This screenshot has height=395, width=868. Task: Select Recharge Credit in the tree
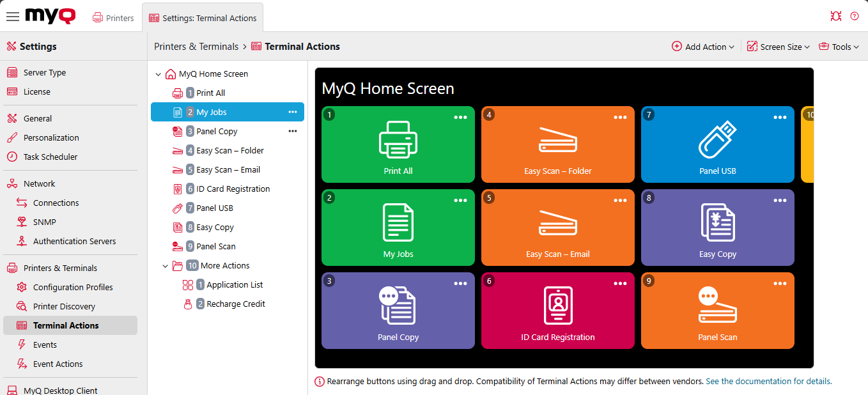click(236, 304)
